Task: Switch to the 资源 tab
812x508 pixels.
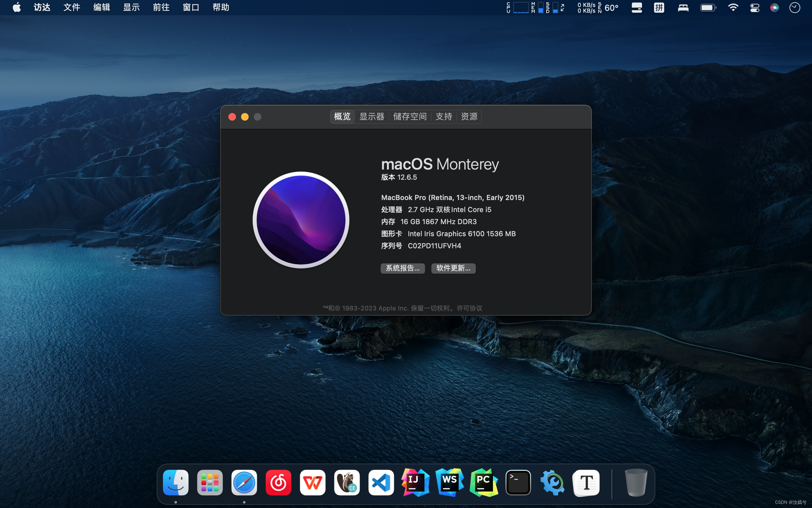Action: [469, 117]
